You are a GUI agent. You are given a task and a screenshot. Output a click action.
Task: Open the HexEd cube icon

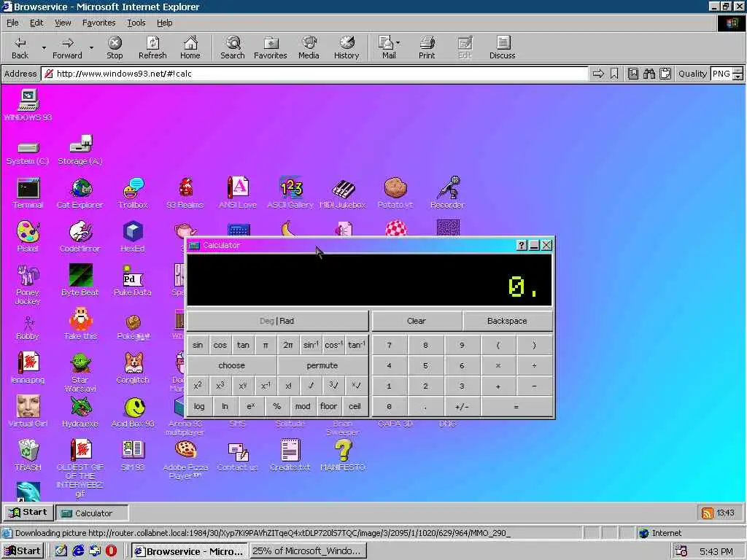pyautogui.click(x=133, y=237)
